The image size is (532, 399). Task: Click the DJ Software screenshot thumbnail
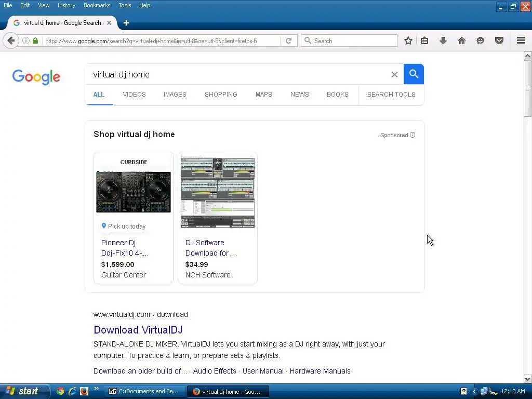[218, 192]
